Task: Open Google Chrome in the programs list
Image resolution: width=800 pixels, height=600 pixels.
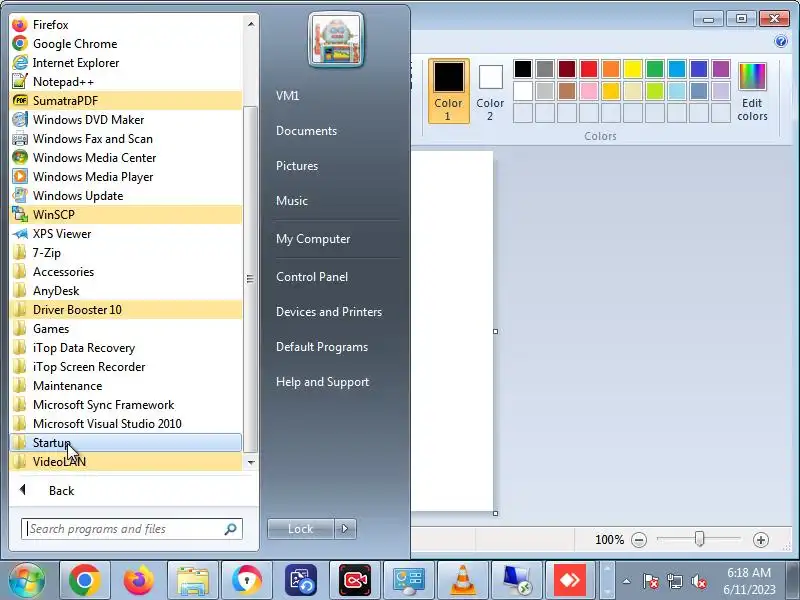Action: pos(126,44)
